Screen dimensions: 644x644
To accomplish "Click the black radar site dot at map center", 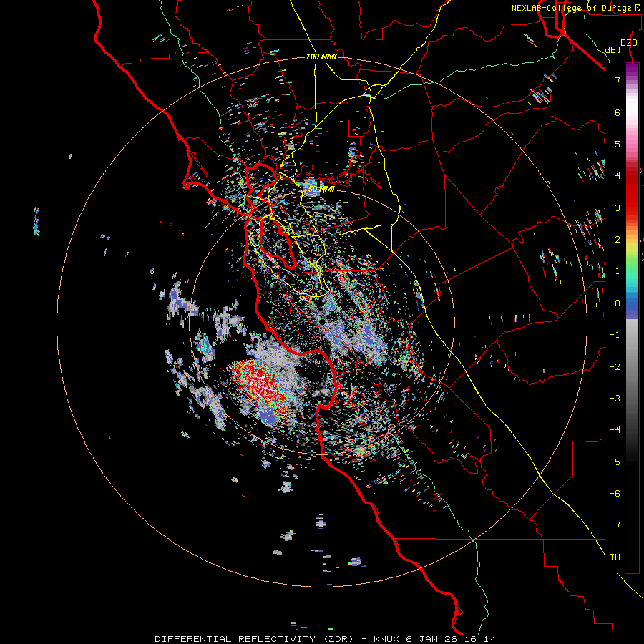I will pos(322,321).
